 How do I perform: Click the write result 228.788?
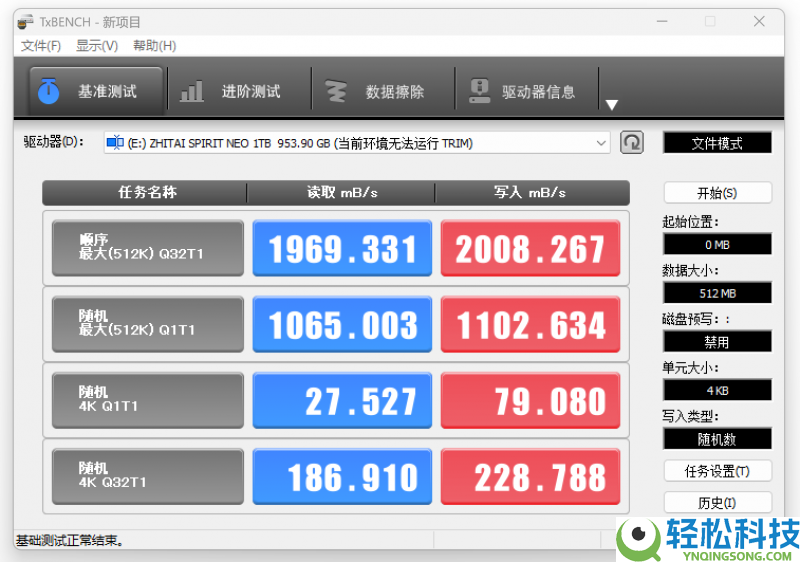coord(530,477)
